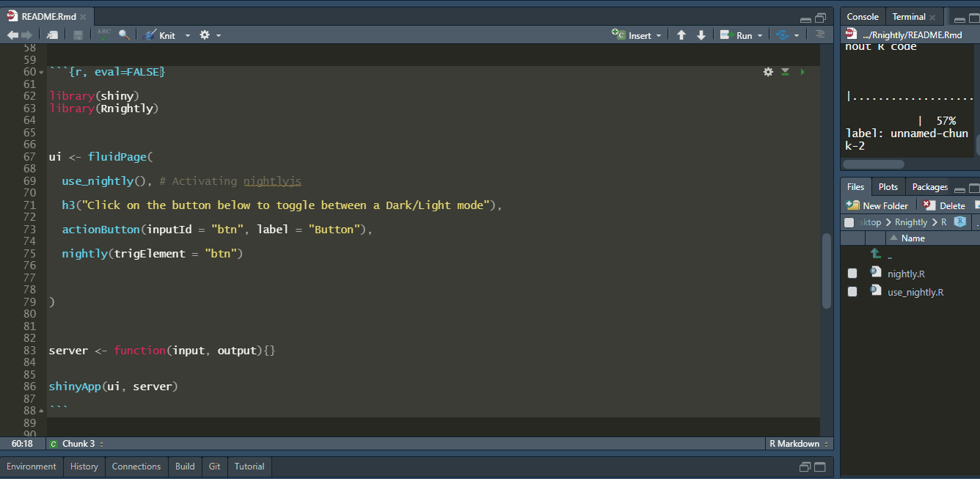980x479 pixels.
Task: Click the show in new window icon
Action: pos(52,35)
